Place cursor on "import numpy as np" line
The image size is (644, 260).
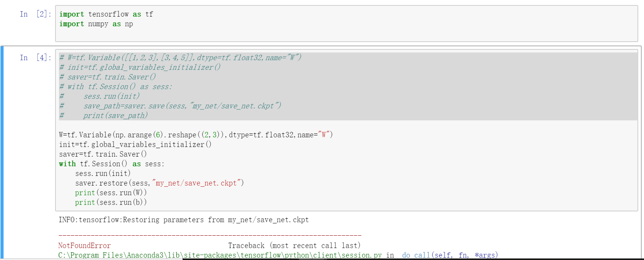96,24
